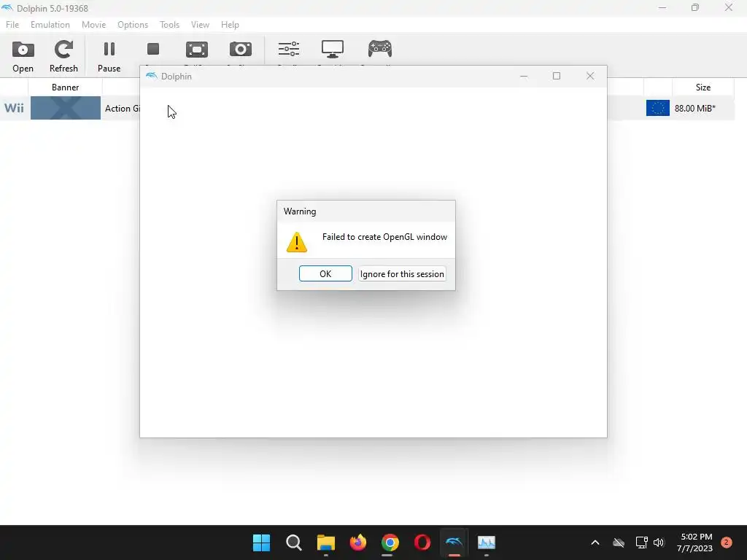Click the Banner column header

click(x=65, y=87)
